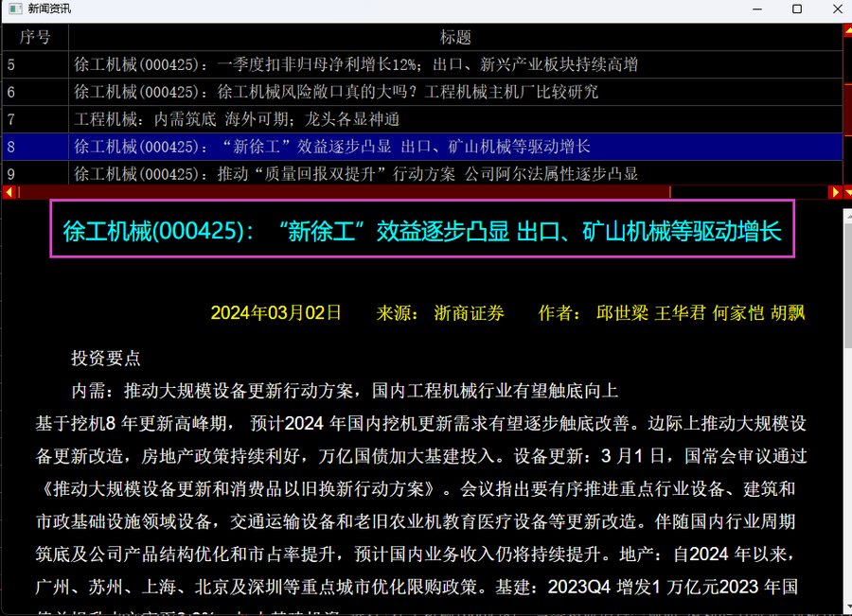Image resolution: width=852 pixels, height=616 pixels.
Task: Click the news list scroll-up arrow
Action: 846,30
